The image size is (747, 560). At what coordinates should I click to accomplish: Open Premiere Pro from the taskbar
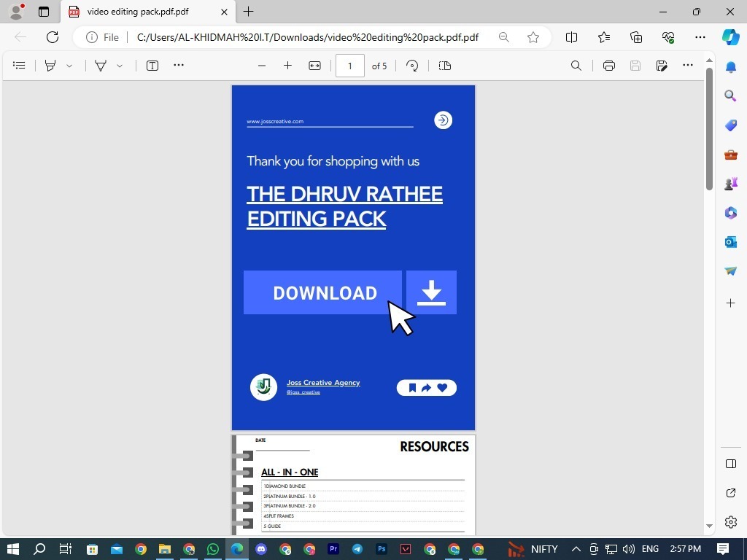tap(333, 549)
